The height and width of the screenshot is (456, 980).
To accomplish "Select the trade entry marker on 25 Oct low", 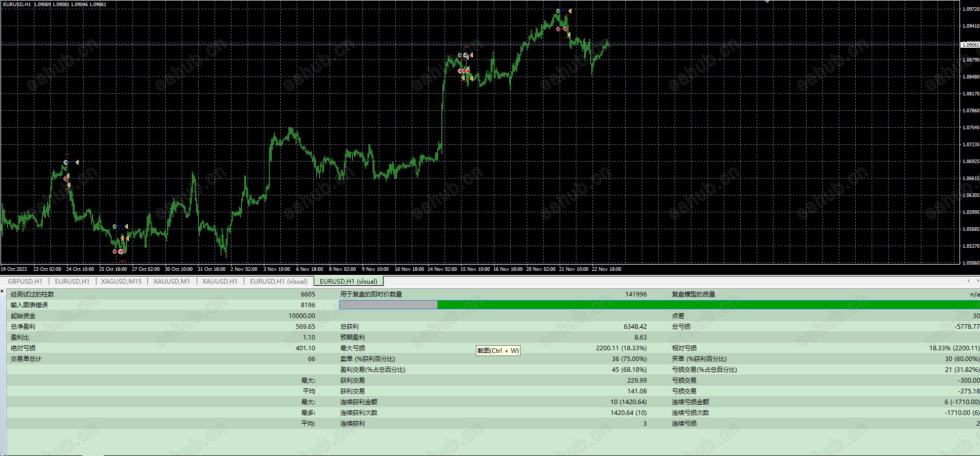I will pos(115,226).
